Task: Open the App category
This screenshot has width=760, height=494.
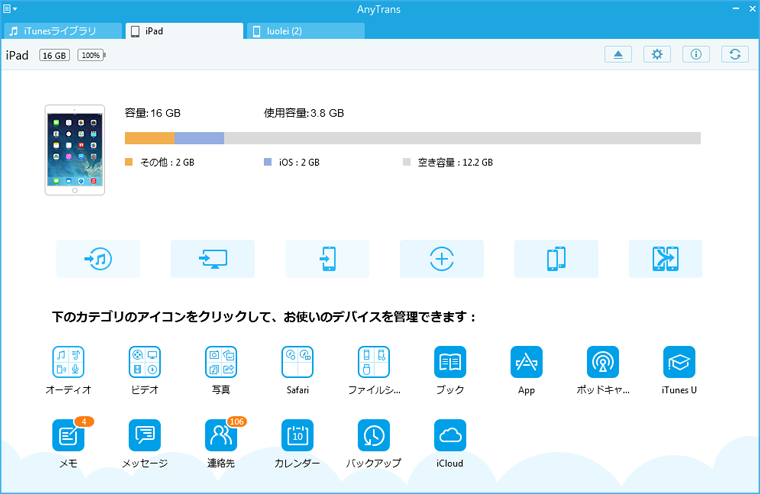Action: click(526, 362)
